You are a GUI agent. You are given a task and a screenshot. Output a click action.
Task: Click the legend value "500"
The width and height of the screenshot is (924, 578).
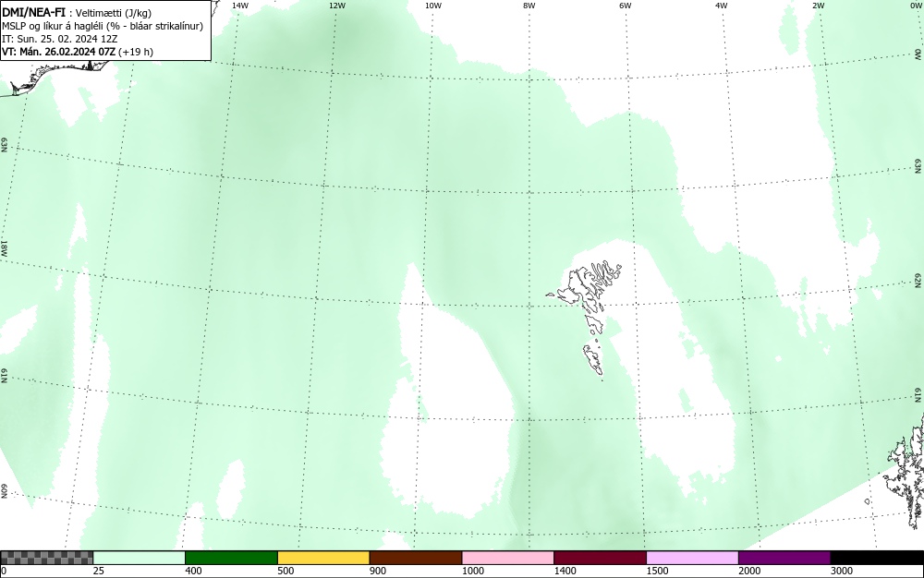pyautogui.click(x=286, y=571)
